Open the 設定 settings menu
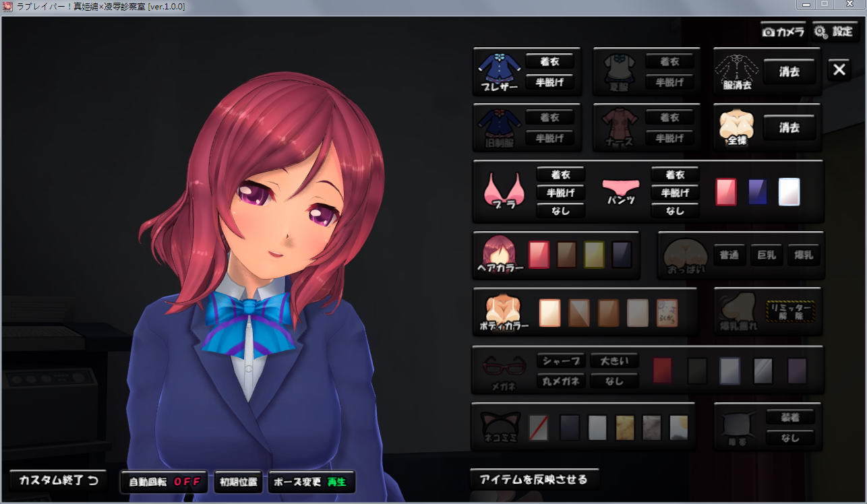The width and height of the screenshot is (867, 504). coord(835,32)
